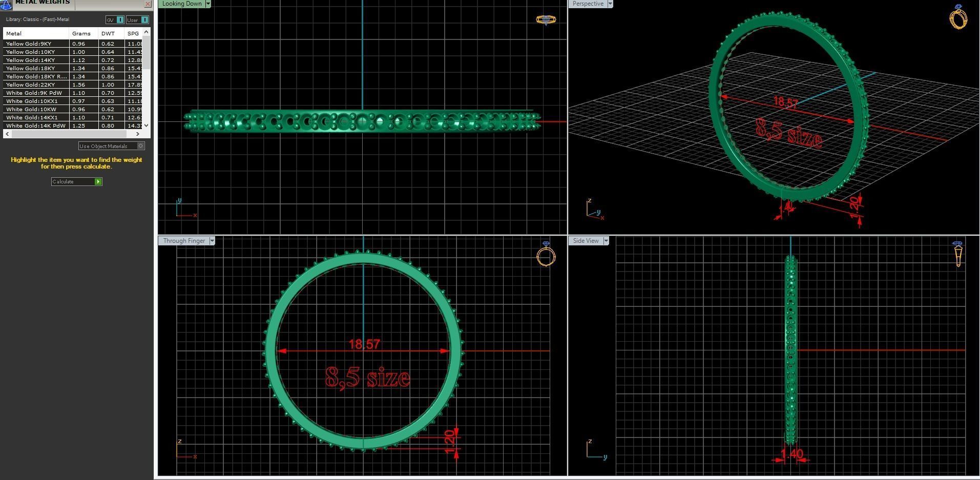Click the Perspective viewport label
Image resolution: width=980 pixels, height=480 pixels.
tap(588, 4)
